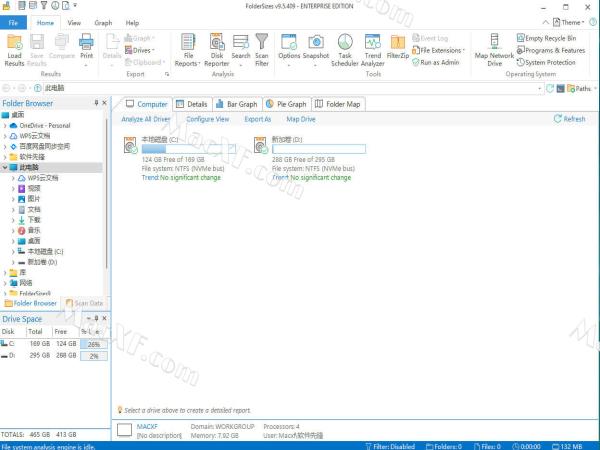Click the Total column header
Viewport: 600px width, 450px height.
tap(35, 331)
